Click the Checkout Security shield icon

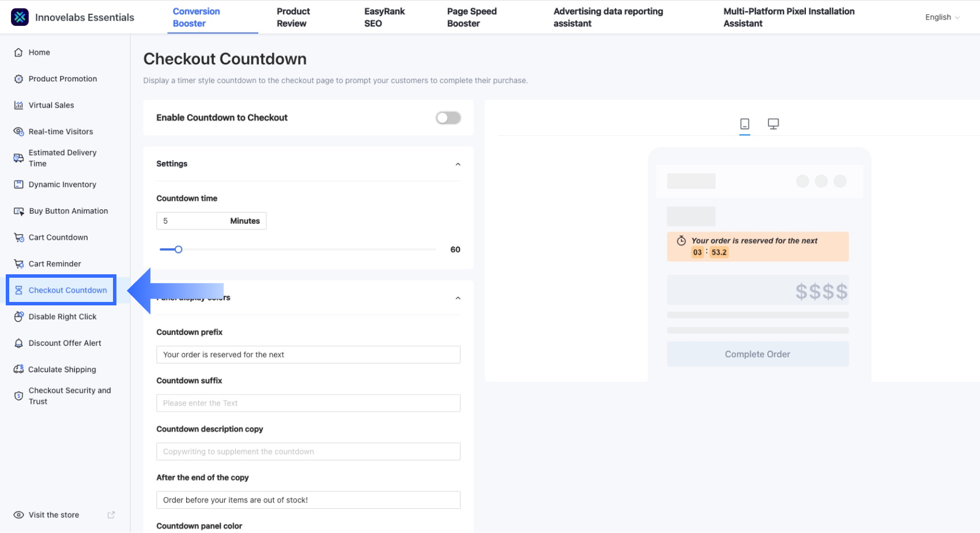18,396
